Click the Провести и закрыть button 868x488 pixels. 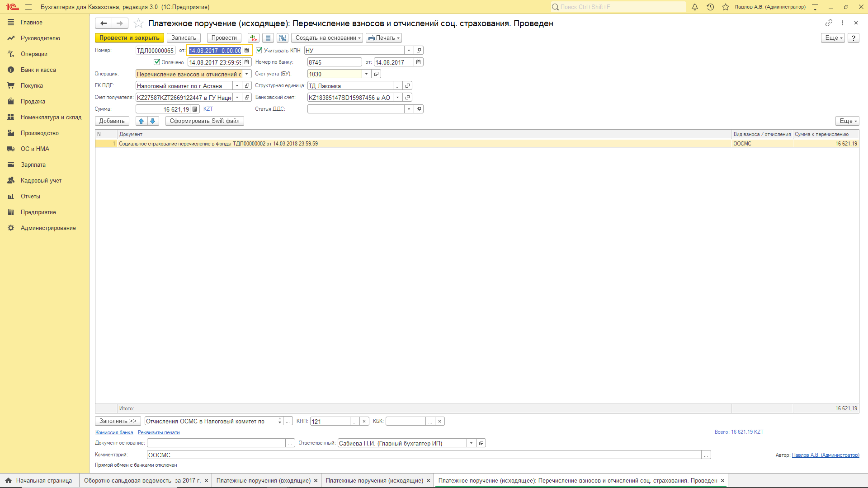coord(129,38)
